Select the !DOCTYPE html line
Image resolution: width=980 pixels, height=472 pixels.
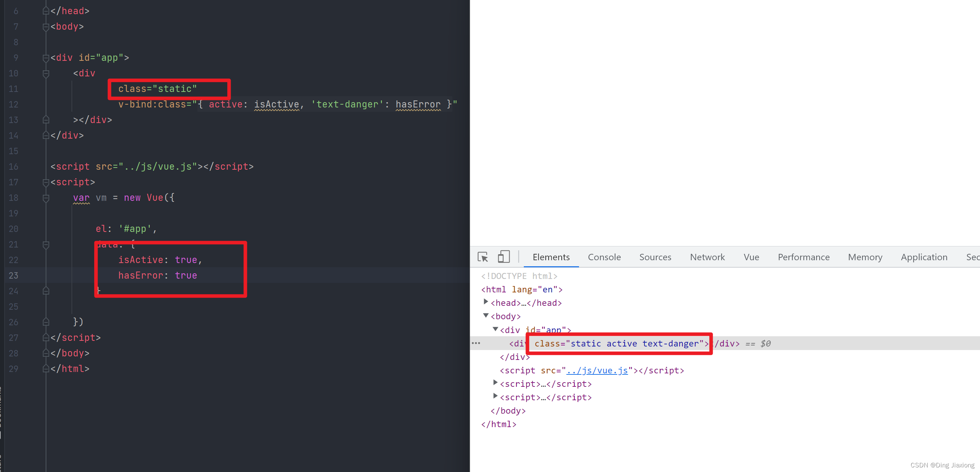(x=519, y=276)
